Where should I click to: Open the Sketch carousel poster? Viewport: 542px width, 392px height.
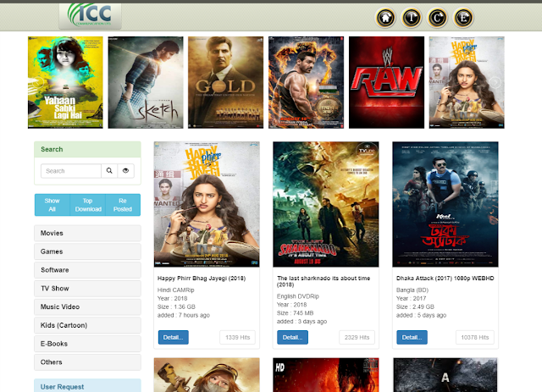point(146,82)
